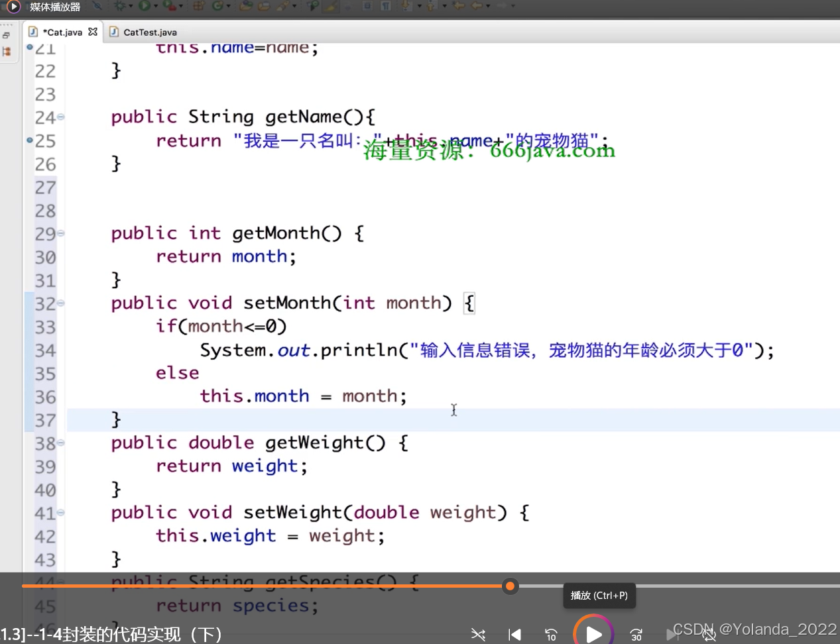Open the Run configurations dropdown arrow

click(x=156, y=7)
